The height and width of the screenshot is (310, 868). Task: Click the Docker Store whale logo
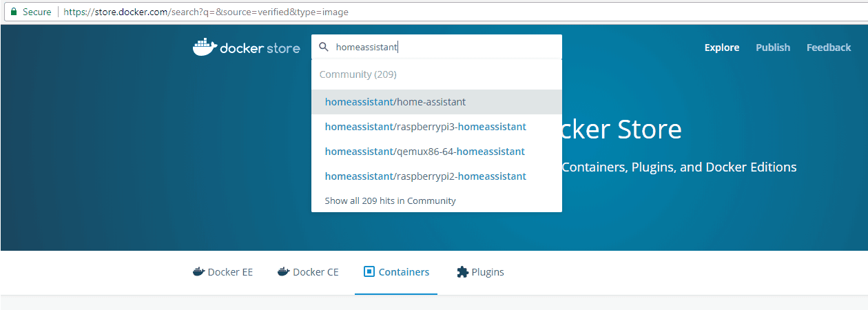pos(205,48)
